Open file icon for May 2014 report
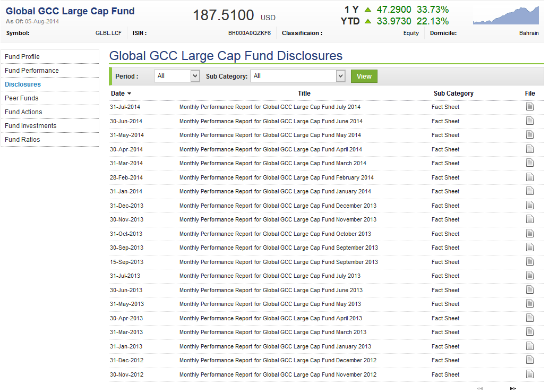 (530, 135)
